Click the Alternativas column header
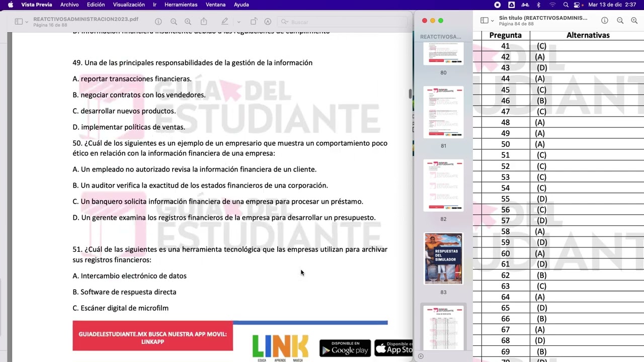The width and height of the screenshot is (644, 362). [x=588, y=35]
